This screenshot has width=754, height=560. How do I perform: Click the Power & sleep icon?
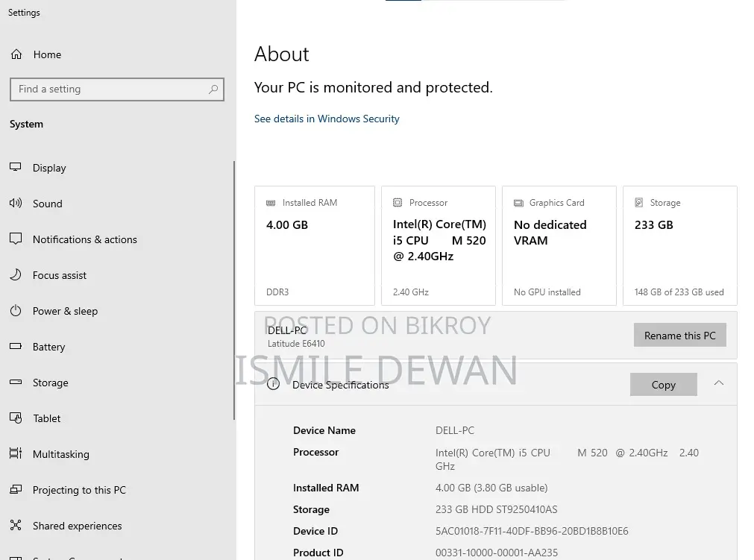pyautogui.click(x=16, y=310)
